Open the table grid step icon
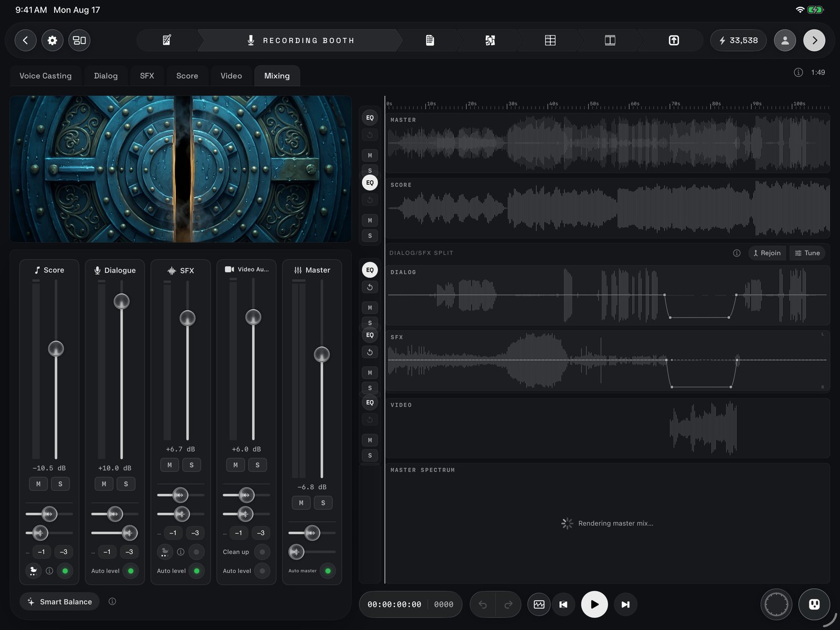This screenshot has height=630, width=840. (x=550, y=40)
